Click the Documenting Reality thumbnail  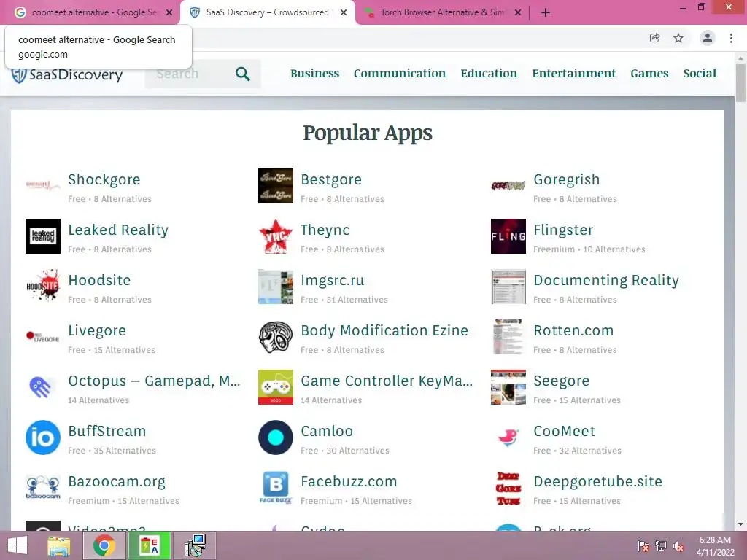(508, 287)
